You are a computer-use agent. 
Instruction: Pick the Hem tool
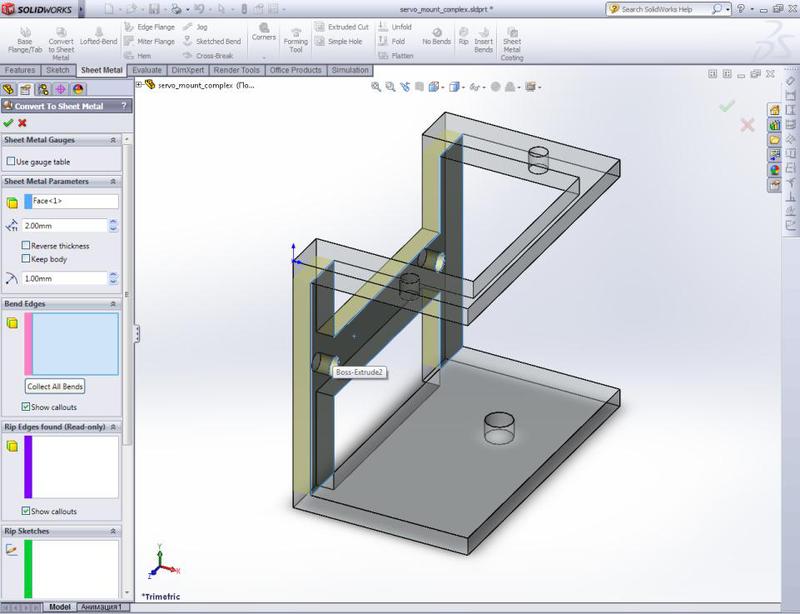(x=138, y=56)
